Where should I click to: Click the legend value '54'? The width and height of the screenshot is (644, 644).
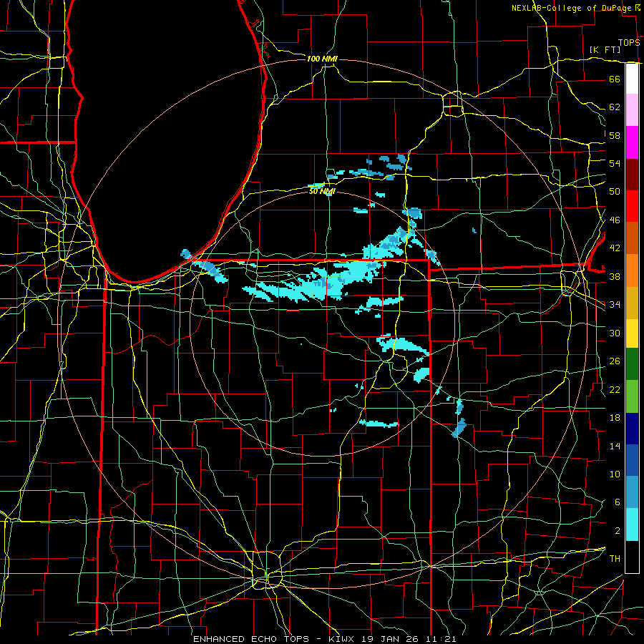coord(615,163)
